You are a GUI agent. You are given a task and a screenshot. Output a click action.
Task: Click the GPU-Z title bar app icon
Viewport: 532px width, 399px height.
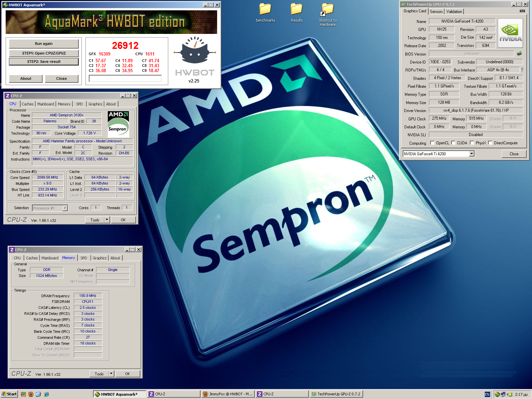(x=403, y=4)
